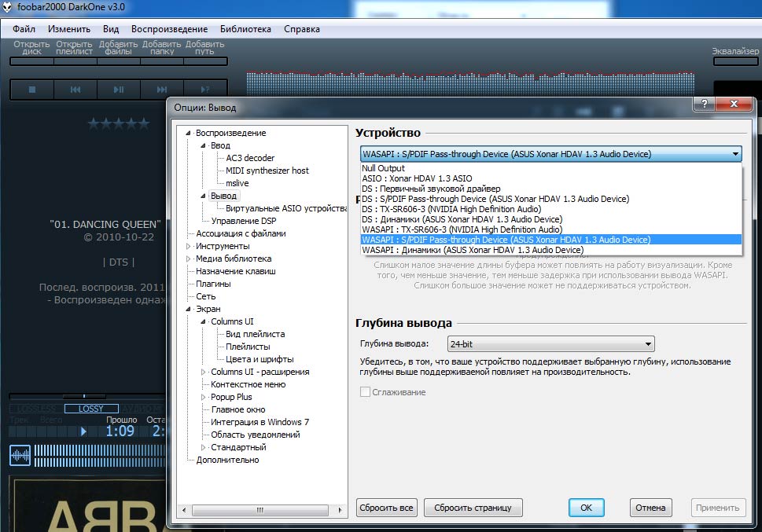762x532 pixels.
Task: Select MIDI synthesizer host tree item
Action: 267,171
